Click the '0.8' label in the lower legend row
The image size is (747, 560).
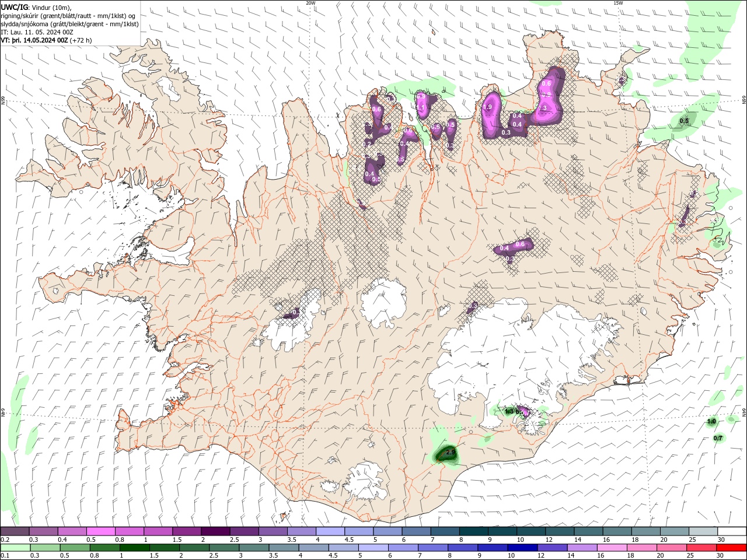(93, 556)
